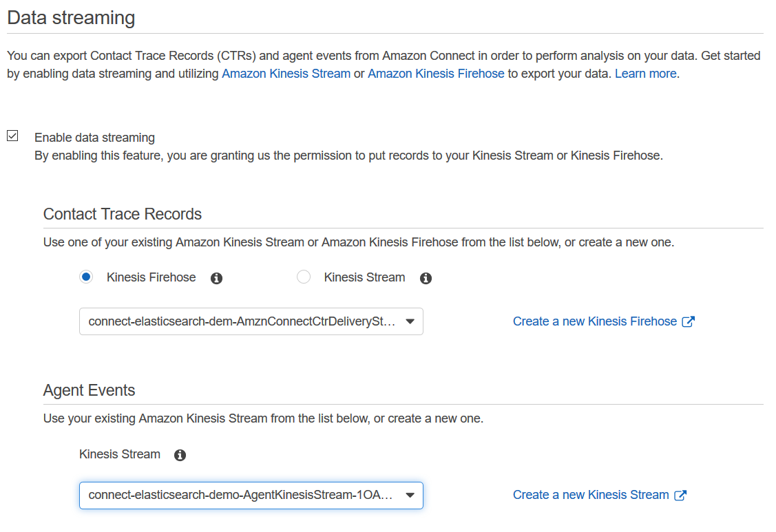Open the Amazon Kinesis Firehose link

436,74
